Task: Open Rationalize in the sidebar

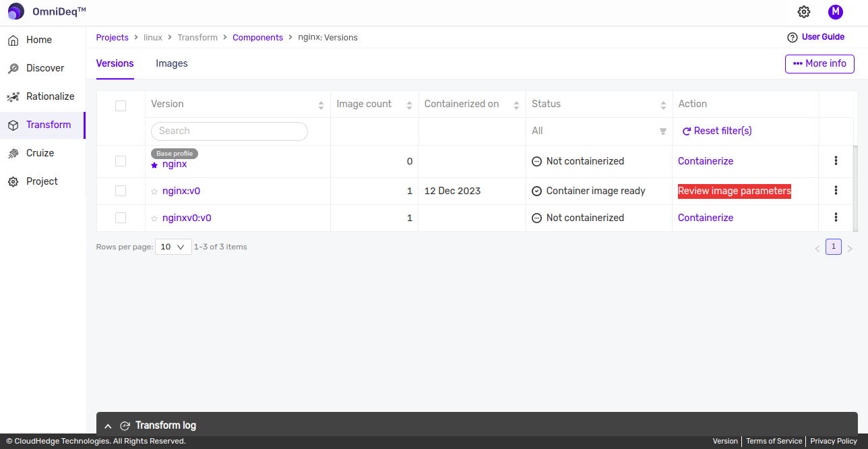Action: (x=43, y=96)
